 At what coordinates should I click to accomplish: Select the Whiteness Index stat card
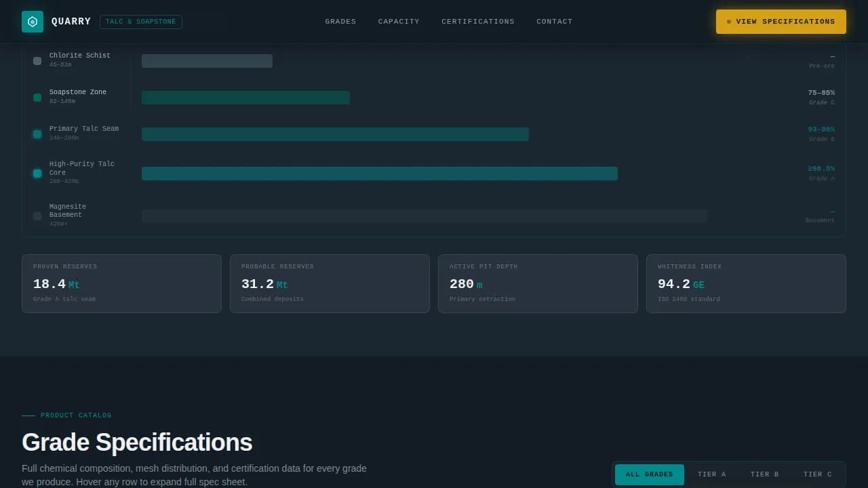point(746,283)
